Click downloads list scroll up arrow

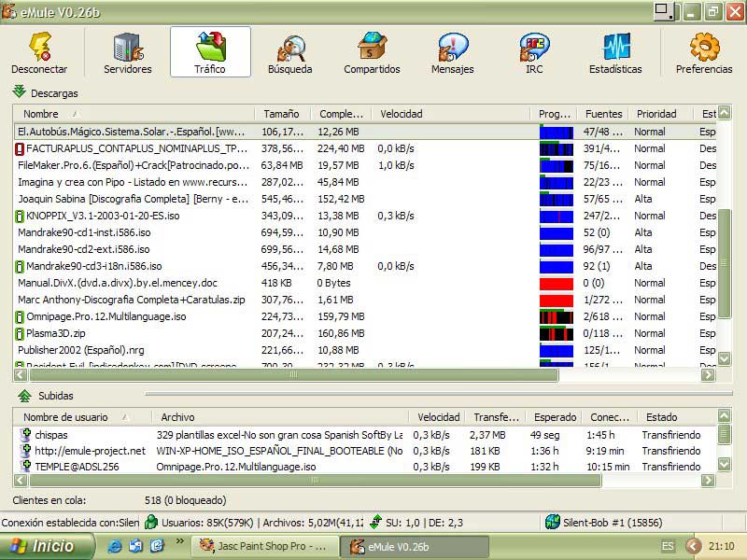pyautogui.click(x=725, y=113)
